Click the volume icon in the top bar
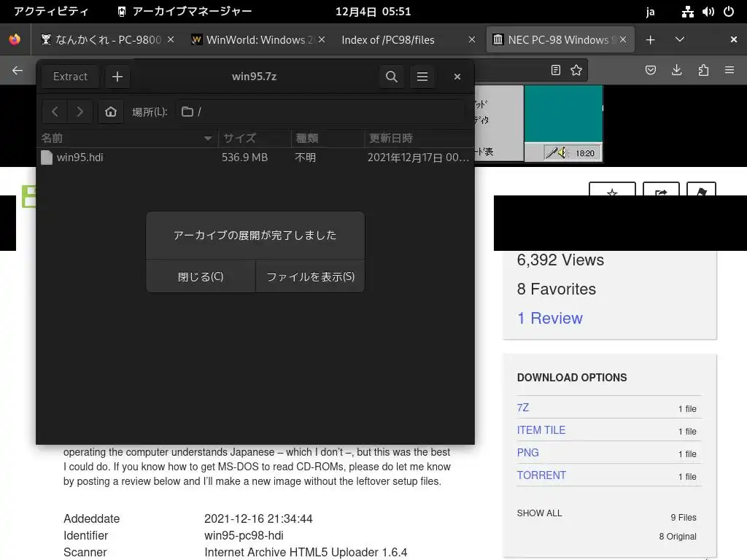The height and width of the screenshot is (560, 747). pyautogui.click(x=708, y=12)
